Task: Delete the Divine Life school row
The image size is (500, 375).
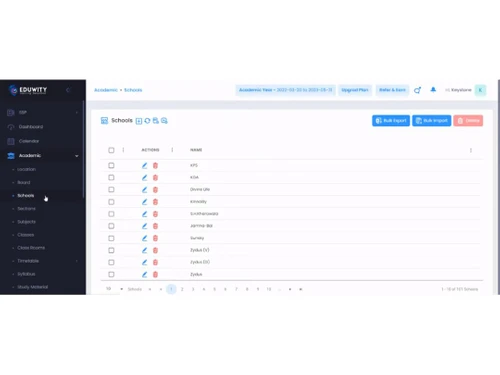Action: [155, 190]
